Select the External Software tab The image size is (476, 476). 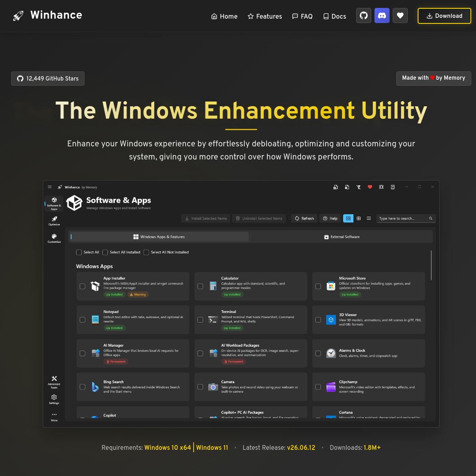pyautogui.click(x=342, y=237)
